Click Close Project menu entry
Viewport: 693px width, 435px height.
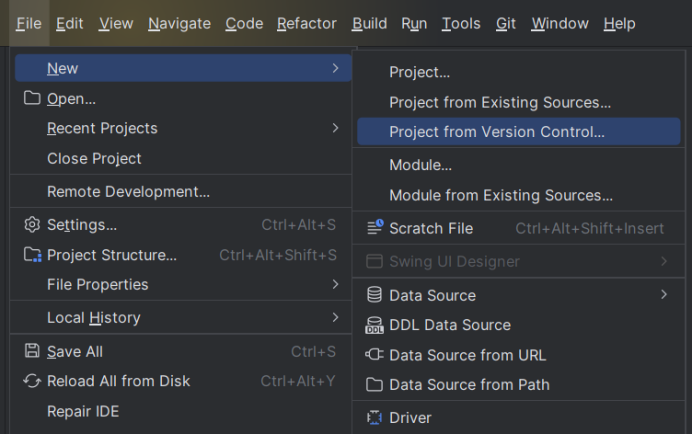94,158
